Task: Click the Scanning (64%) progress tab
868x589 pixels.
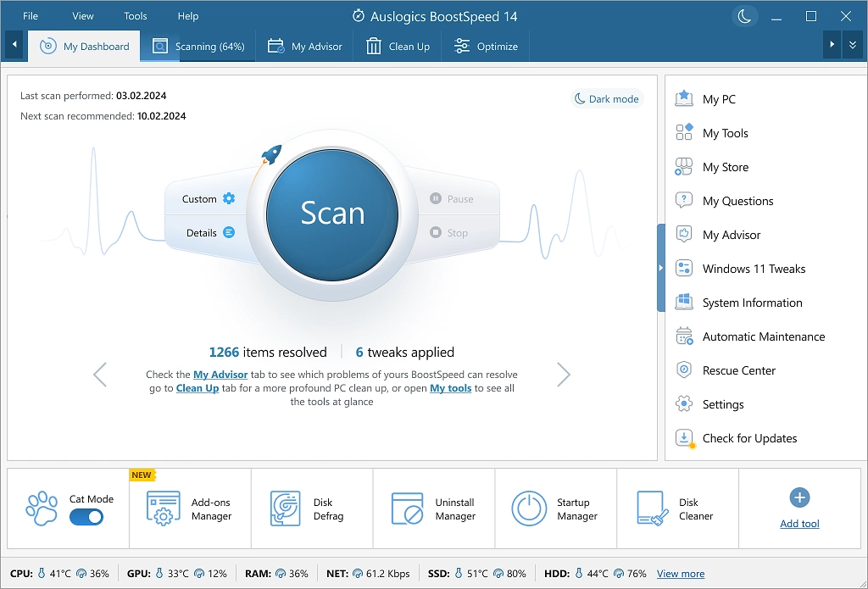Action: click(199, 47)
